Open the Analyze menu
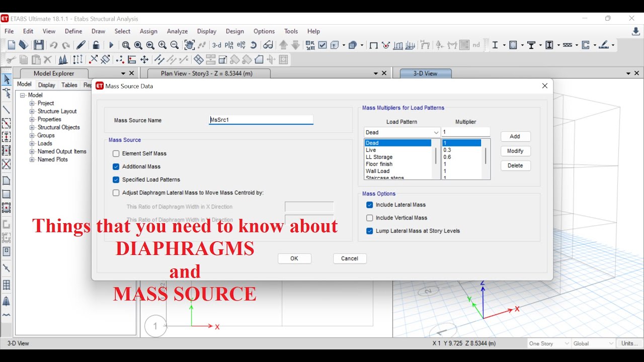 point(177,31)
